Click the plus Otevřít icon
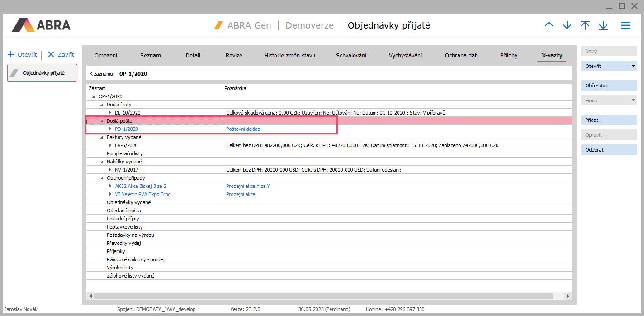Viewport: 644px width, 316px height. pos(11,54)
